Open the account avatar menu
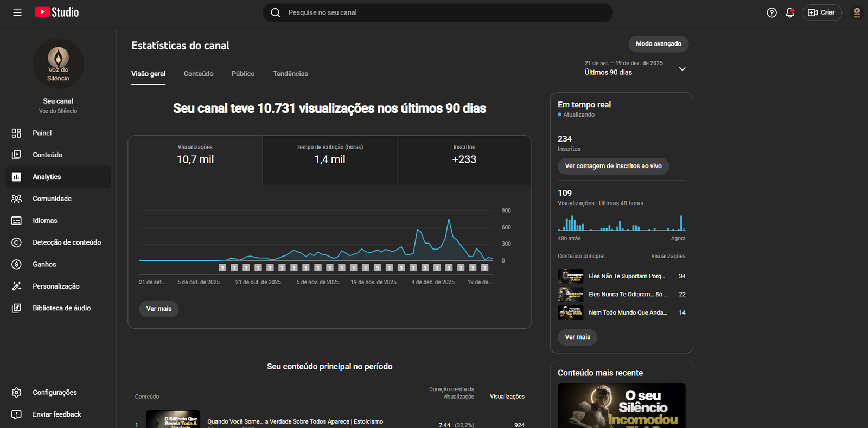868x428 pixels. (857, 12)
